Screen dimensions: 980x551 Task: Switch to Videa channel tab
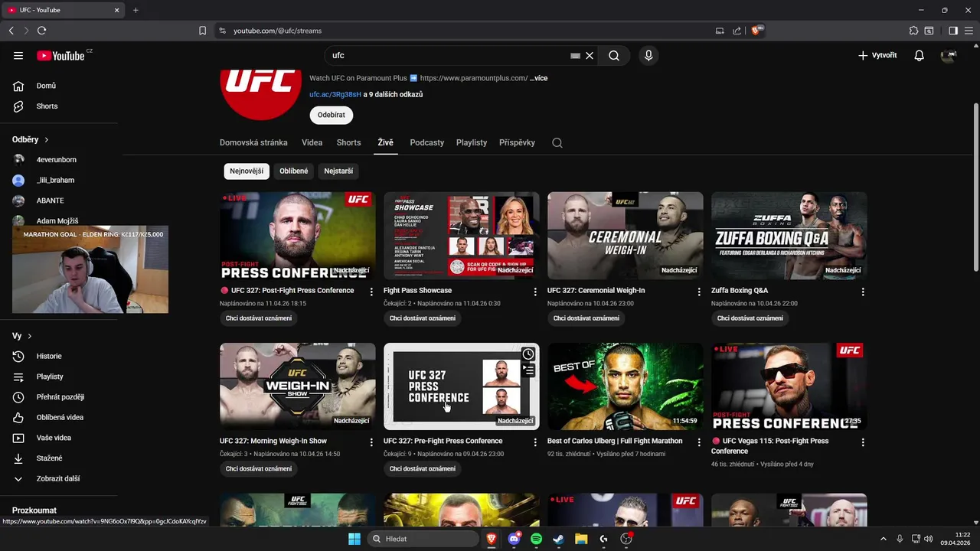point(312,143)
